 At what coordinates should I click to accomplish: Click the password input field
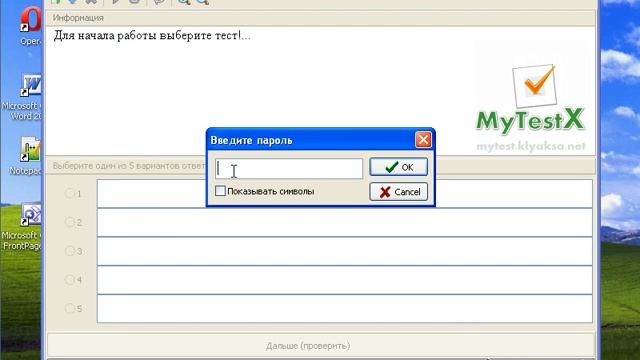[x=289, y=169]
